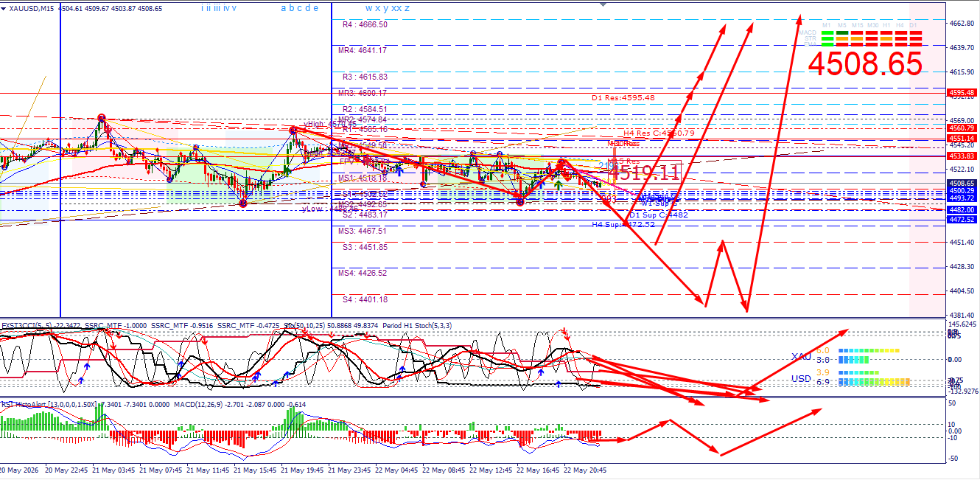Click the large red 4519.11 price label
The width and height of the screenshot is (980, 480).
click(x=644, y=173)
